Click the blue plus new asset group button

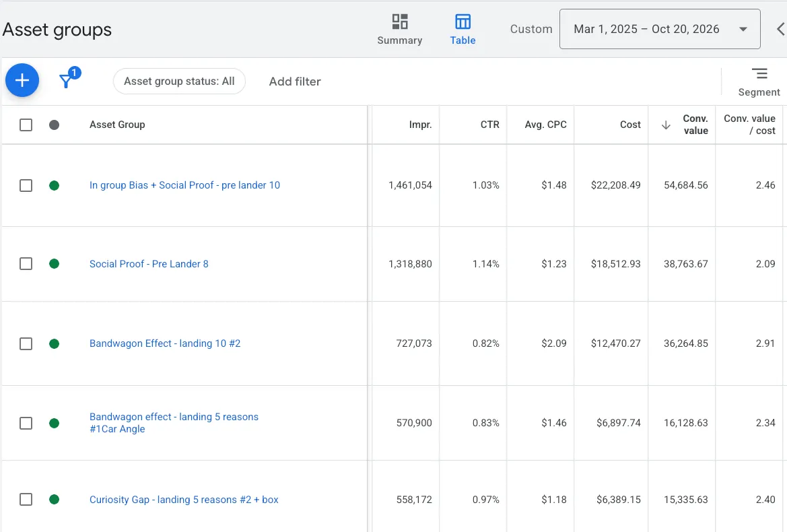pyautogui.click(x=22, y=80)
